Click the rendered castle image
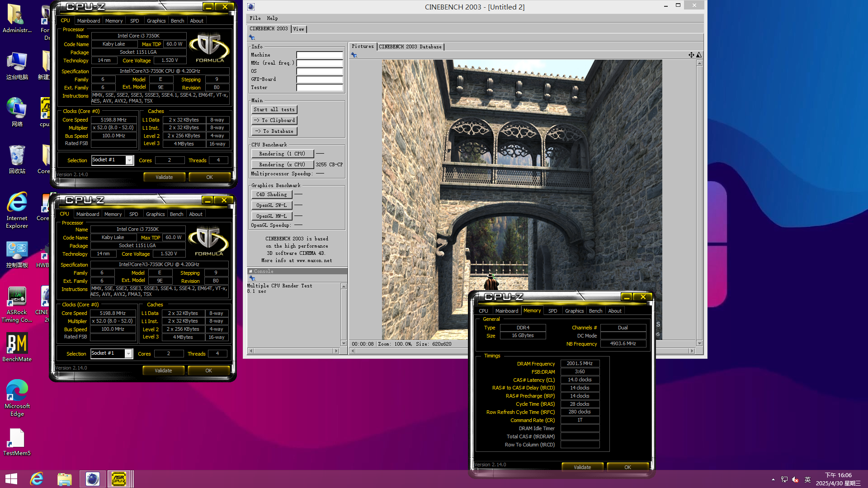Image resolution: width=868 pixels, height=488 pixels. point(522,199)
